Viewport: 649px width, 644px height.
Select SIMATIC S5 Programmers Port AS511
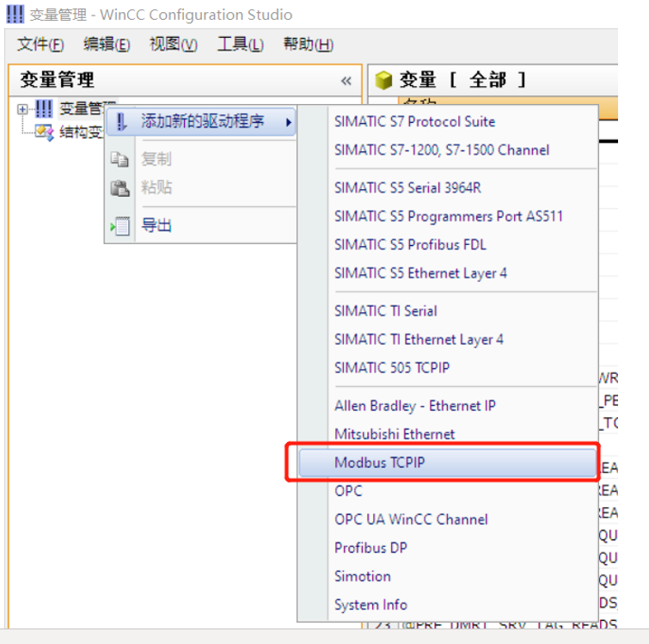[x=448, y=217]
